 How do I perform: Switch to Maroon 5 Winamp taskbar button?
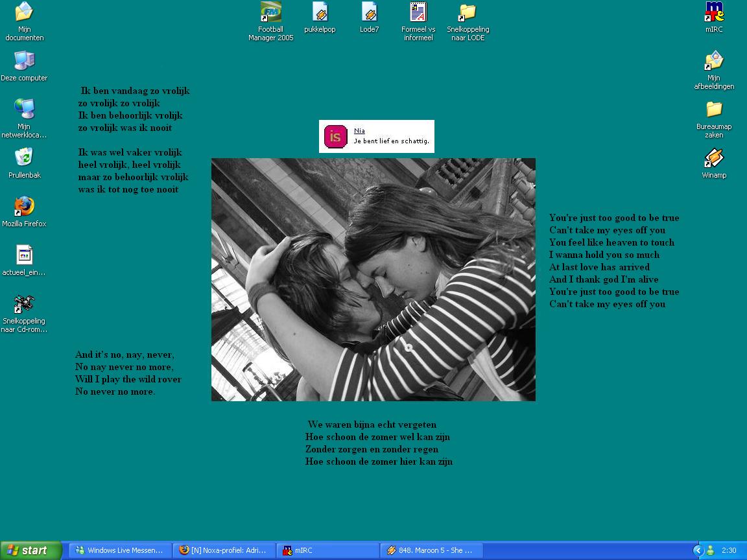coord(432,550)
